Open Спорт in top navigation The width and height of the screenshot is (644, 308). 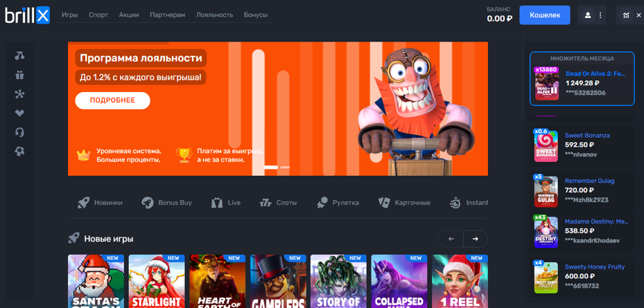point(98,15)
